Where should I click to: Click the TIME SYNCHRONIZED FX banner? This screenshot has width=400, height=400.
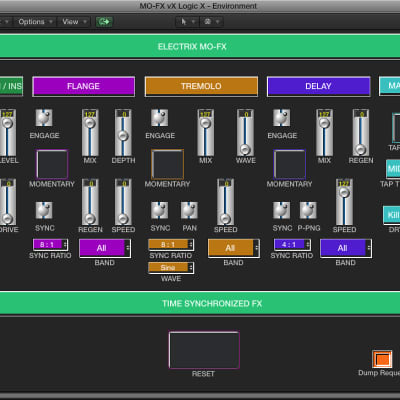tap(200, 303)
